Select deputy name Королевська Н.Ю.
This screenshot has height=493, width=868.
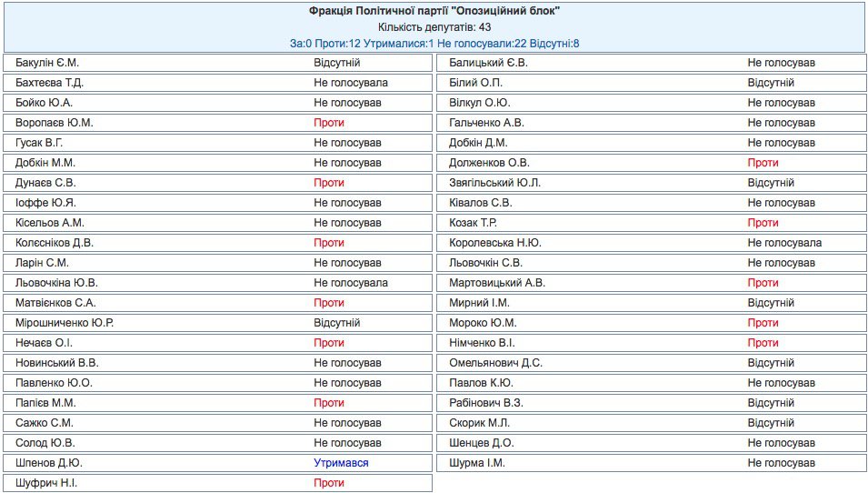point(494,243)
